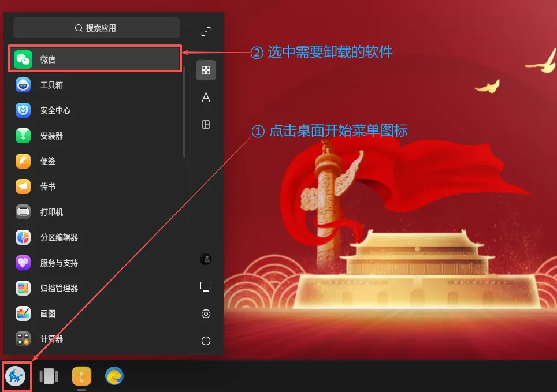Viewport: 557px width, 392px height.
Task: Open the 打印机 printer icon
Action: pos(23,212)
